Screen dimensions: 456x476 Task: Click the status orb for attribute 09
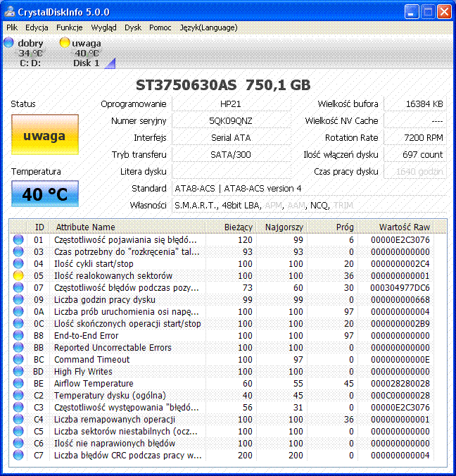click(18, 300)
